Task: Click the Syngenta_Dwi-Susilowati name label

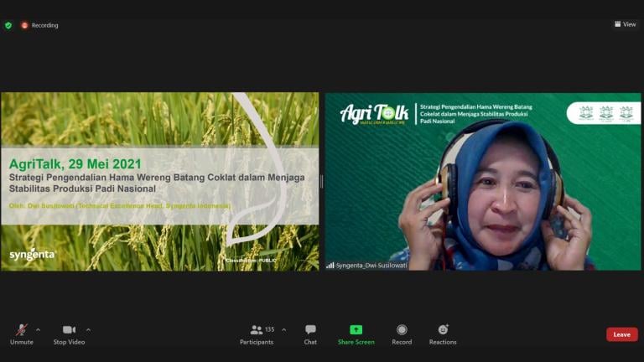Action: [371, 266]
